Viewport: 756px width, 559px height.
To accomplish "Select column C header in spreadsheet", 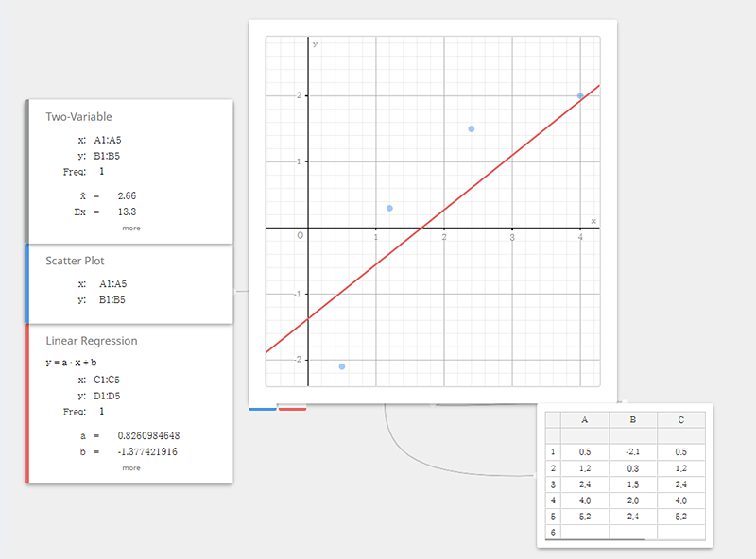I will click(680, 420).
